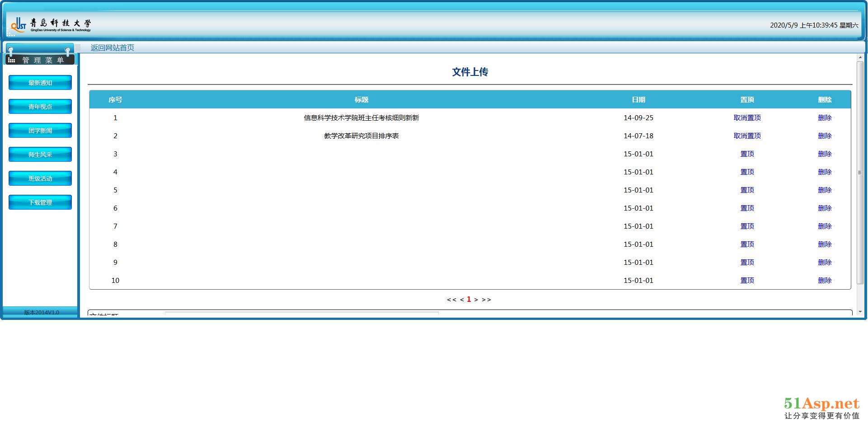Click the 管理菜单 panel header
The image size is (868, 427).
[40, 60]
